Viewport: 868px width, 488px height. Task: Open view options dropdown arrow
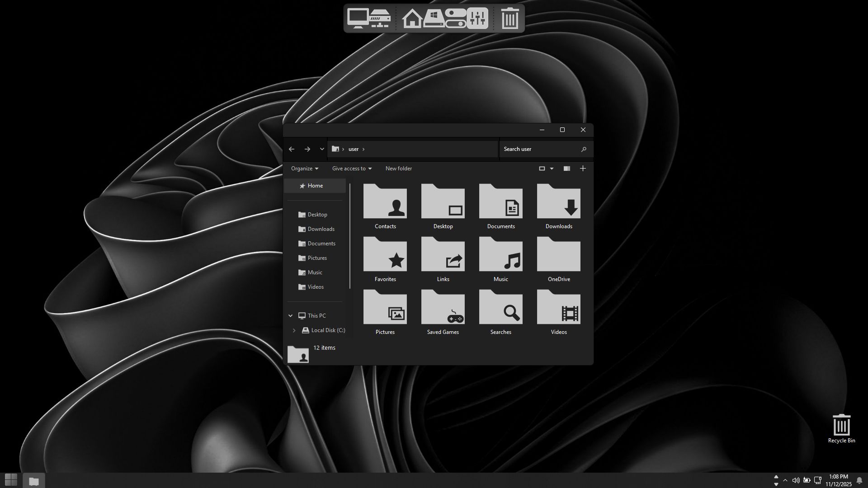tap(552, 169)
